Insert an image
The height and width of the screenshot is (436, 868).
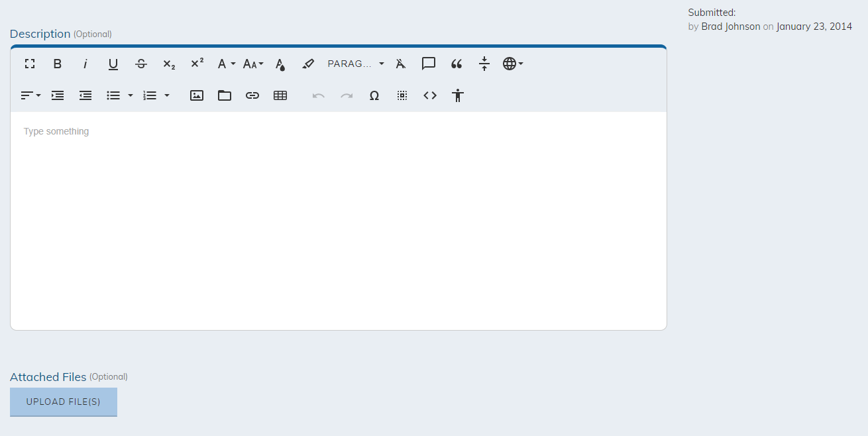coord(197,95)
